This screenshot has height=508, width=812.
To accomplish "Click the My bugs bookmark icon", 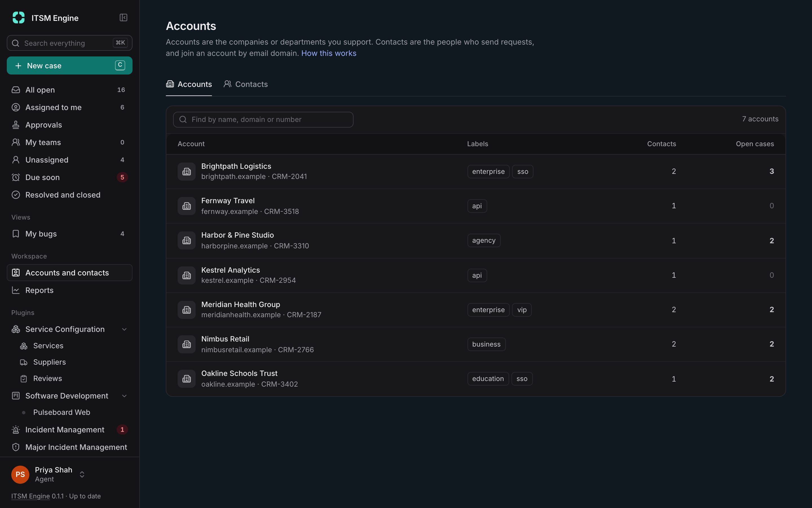I will click(16, 233).
